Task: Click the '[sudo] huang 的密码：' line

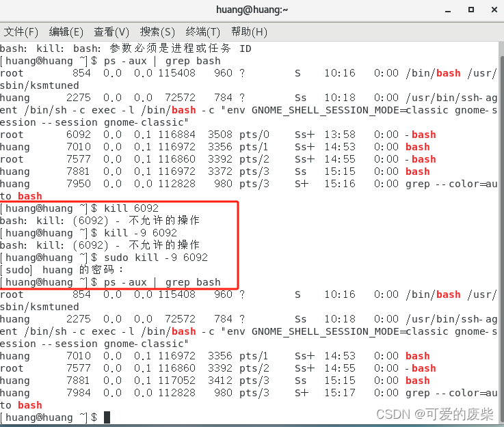Action: click(x=62, y=270)
